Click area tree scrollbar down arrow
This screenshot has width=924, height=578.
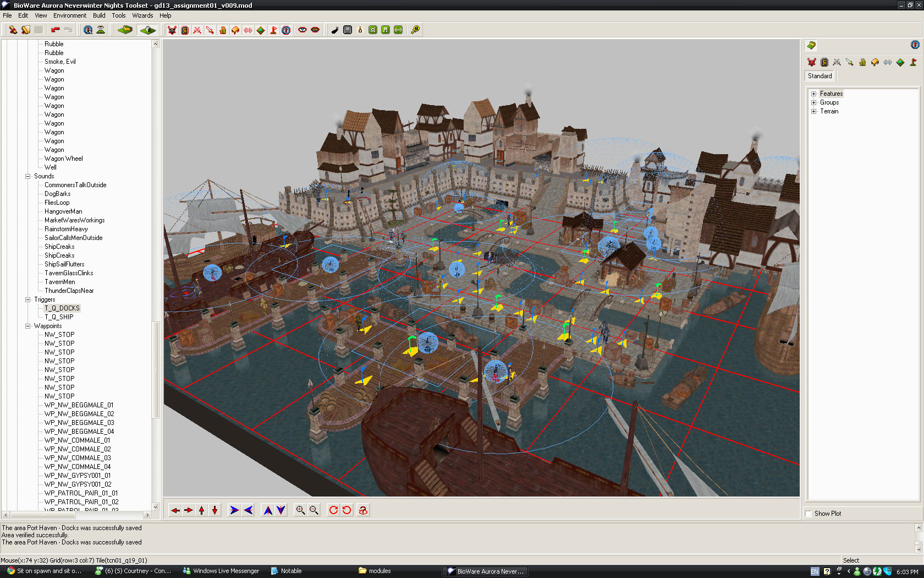coord(155,506)
